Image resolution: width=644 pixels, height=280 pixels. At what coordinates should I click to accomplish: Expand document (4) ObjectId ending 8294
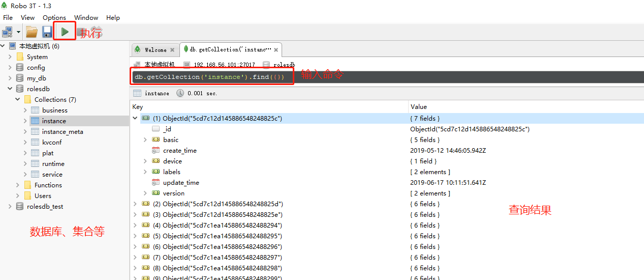[x=135, y=225]
